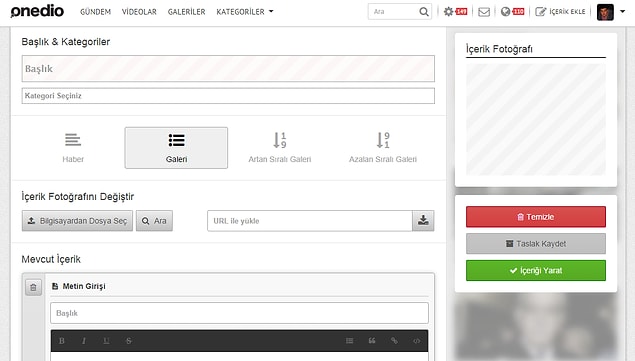
Task: Click the globe notifications icon
Action: pyautogui.click(x=505, y=12)
